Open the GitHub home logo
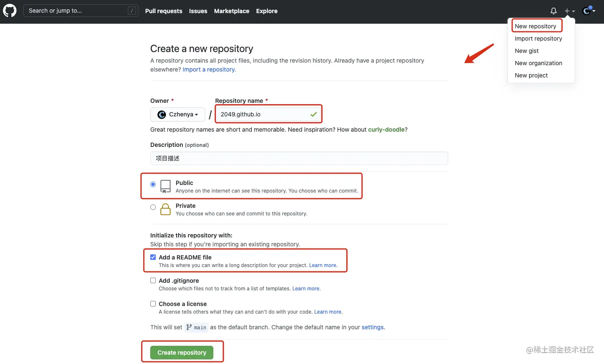 pyautogui.click(x=10, y=11)
